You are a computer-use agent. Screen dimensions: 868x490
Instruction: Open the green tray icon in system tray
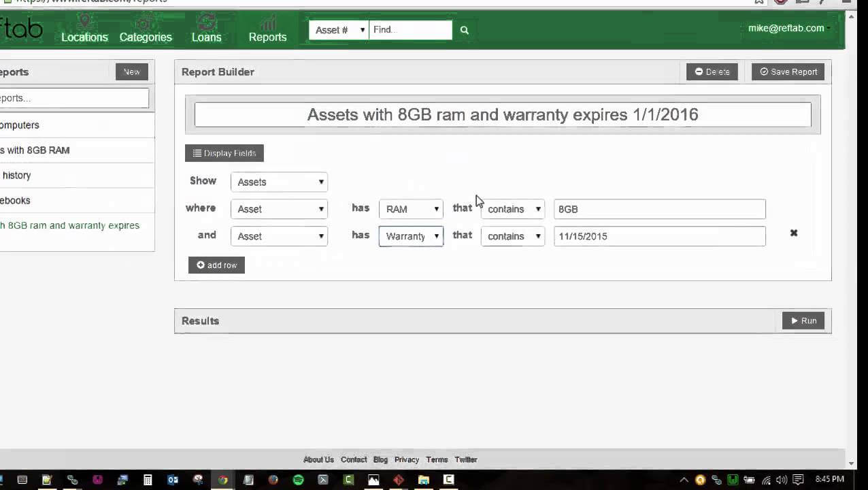(733, 480)
